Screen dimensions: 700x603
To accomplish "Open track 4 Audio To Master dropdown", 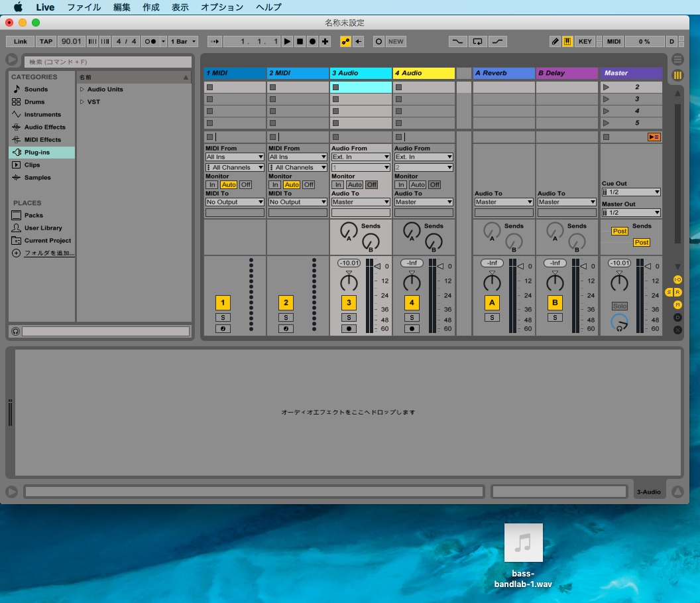I will [x=424, y=202].
